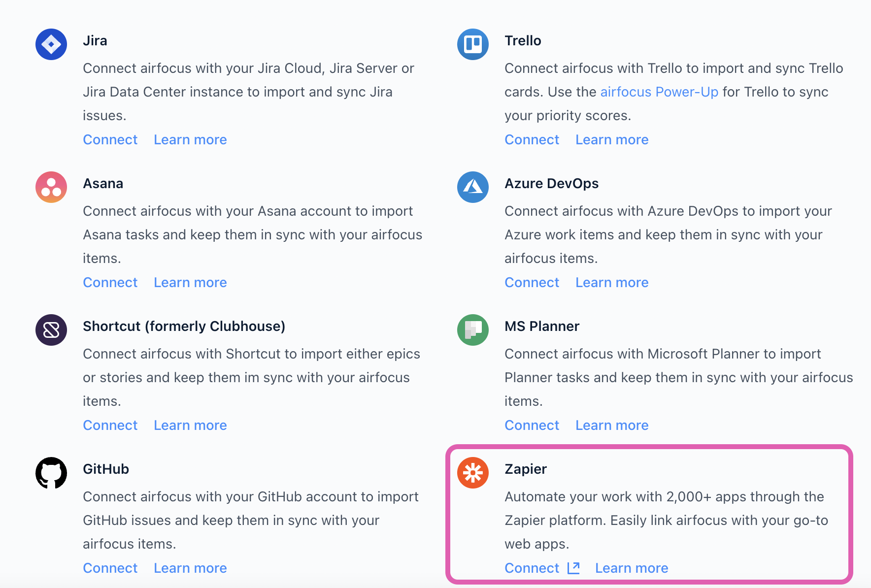871x588 pixels.
Task: Click the Shortcut logo icon
Action: 51,330
